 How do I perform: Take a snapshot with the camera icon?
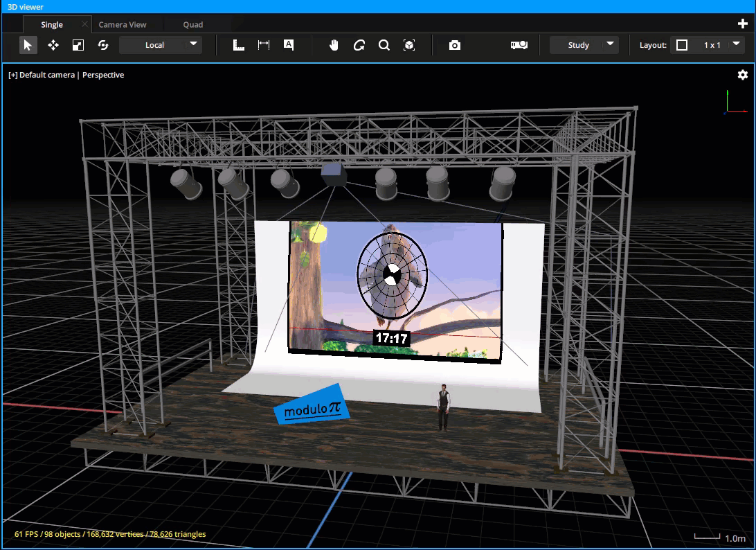pos(454,44)
